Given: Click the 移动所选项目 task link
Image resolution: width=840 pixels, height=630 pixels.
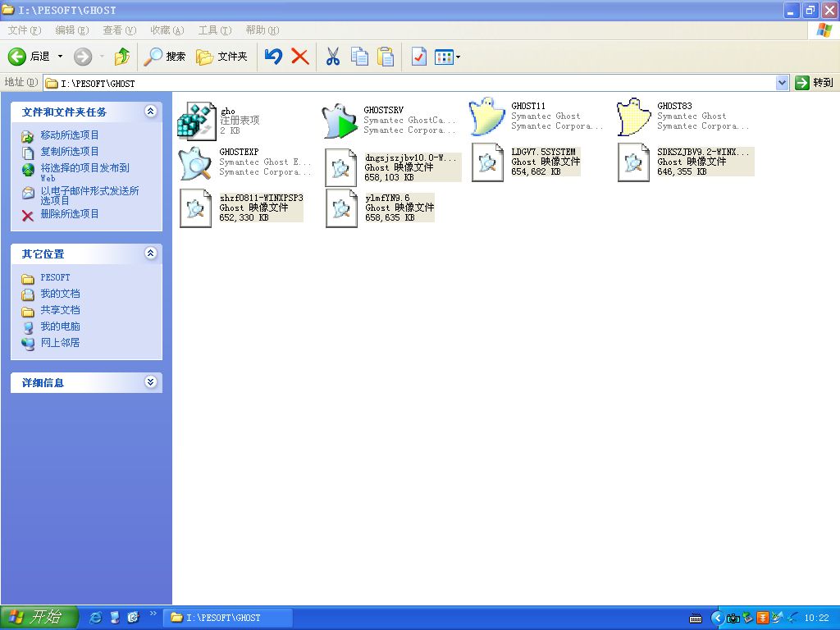Looking at the screenshot, I should tap(70, 135).
